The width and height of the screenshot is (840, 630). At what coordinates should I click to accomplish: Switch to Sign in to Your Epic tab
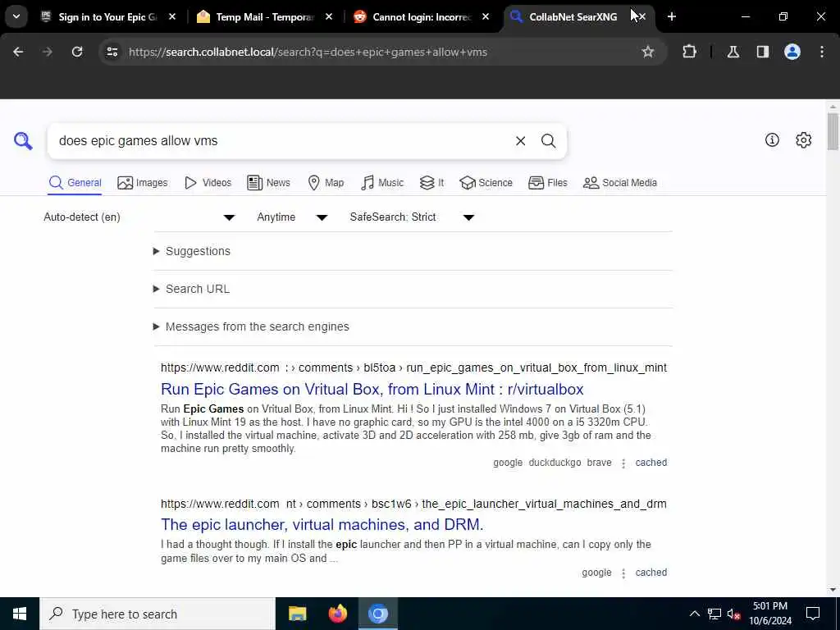point(107,16)
